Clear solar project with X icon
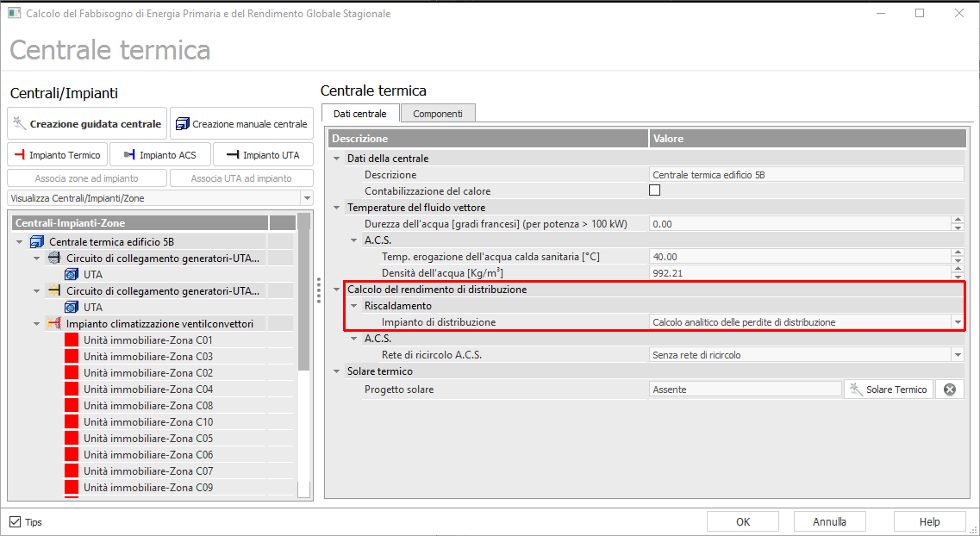Viewport: 980px width, 536px height. pyautogui.click(x=950, y=390)
